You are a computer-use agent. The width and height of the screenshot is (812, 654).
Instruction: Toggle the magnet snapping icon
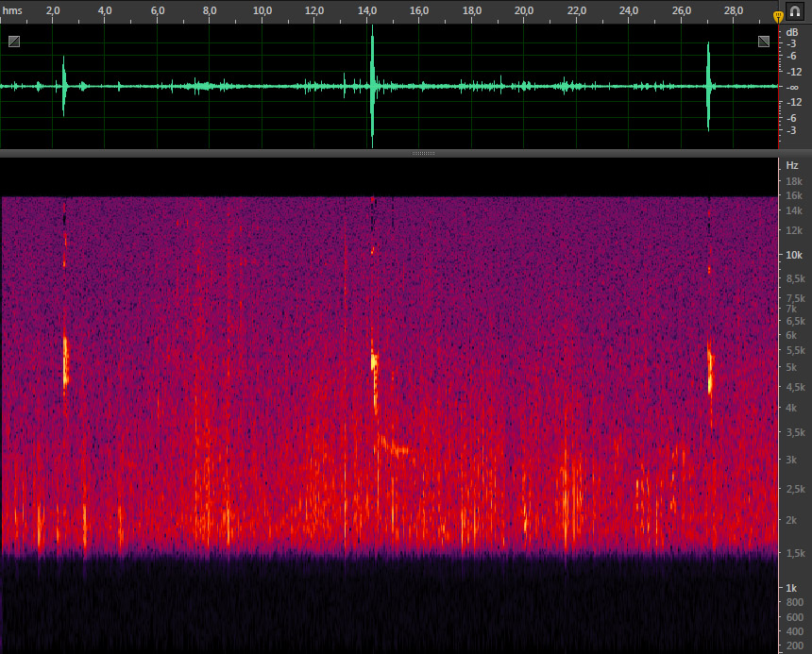(794, 11)
